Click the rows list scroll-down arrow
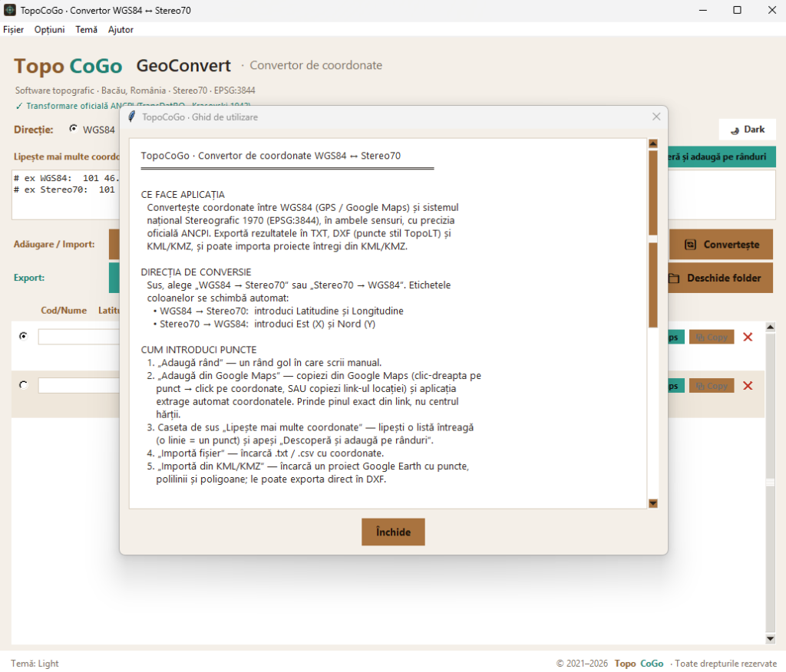 (x=771, y=638)
